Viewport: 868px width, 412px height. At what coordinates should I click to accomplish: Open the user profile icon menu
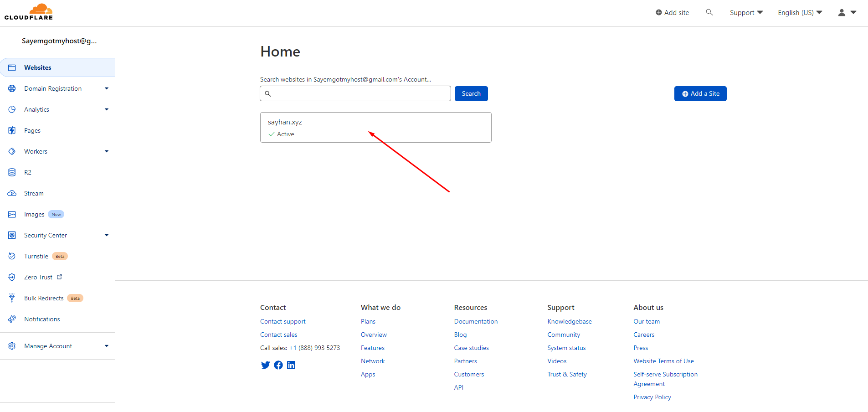(847, 13)
